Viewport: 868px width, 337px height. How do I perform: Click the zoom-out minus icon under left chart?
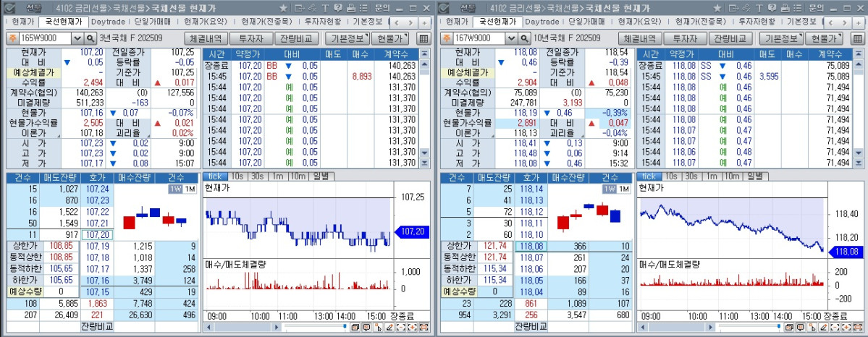[x=401, y=328]
